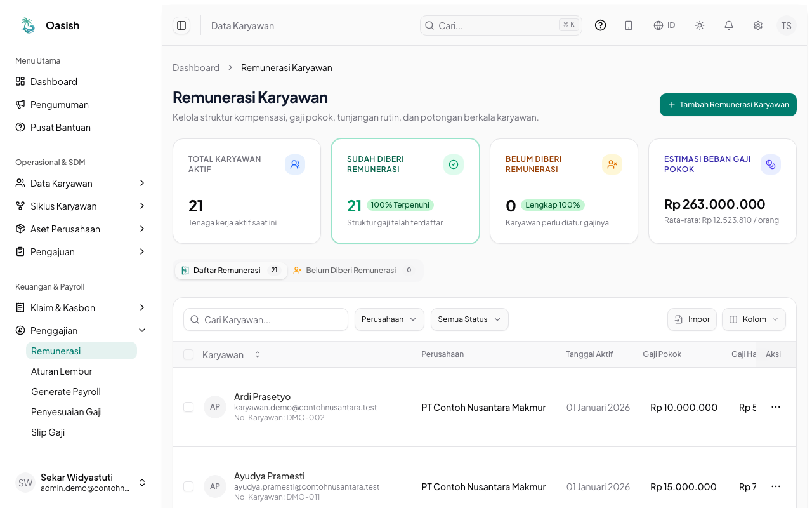The width and height of the screenshot is (812, 508).
Task: Expand Aset Perusahaan menu
Action: point(81,229)
